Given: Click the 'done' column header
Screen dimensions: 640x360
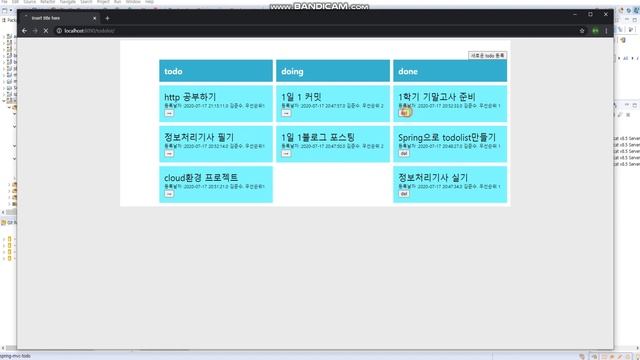Looking at the screenshot, I should click(450, 71).
